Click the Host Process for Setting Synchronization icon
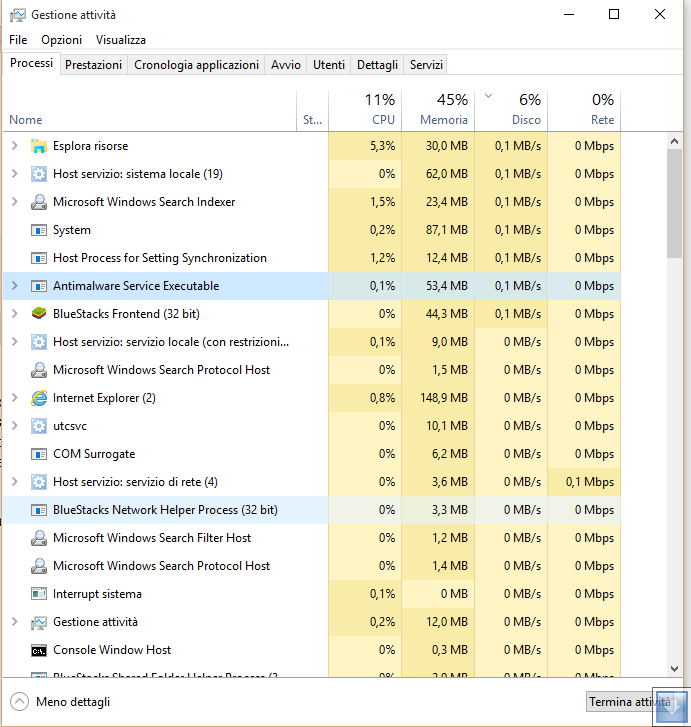The image size is (691, 727). (39, 258)
